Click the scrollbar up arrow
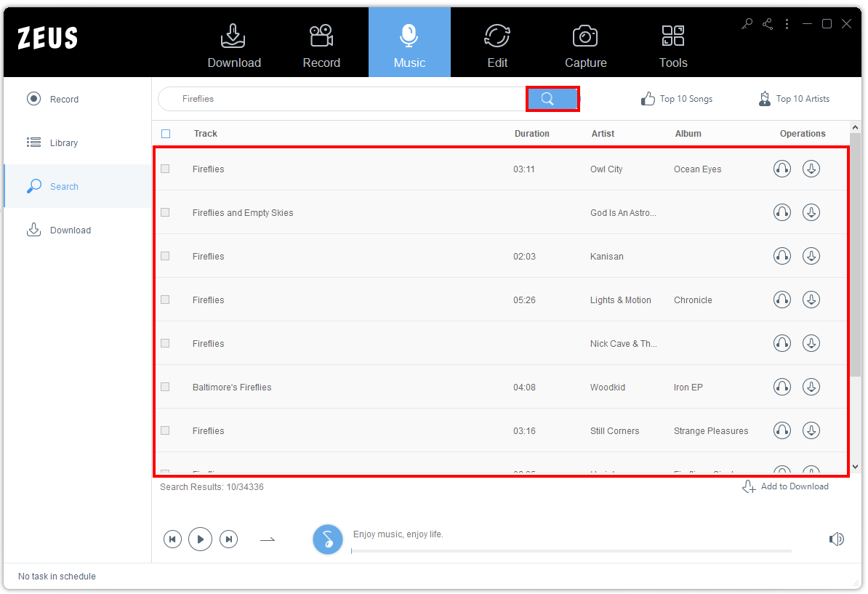Viewport: 868px width, 594px height. (x=855, y=127)
